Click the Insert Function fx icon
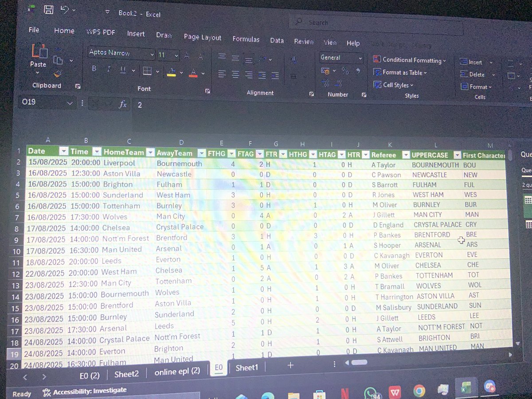The width and height of the screenshot is (532, 399). point(123,105)
